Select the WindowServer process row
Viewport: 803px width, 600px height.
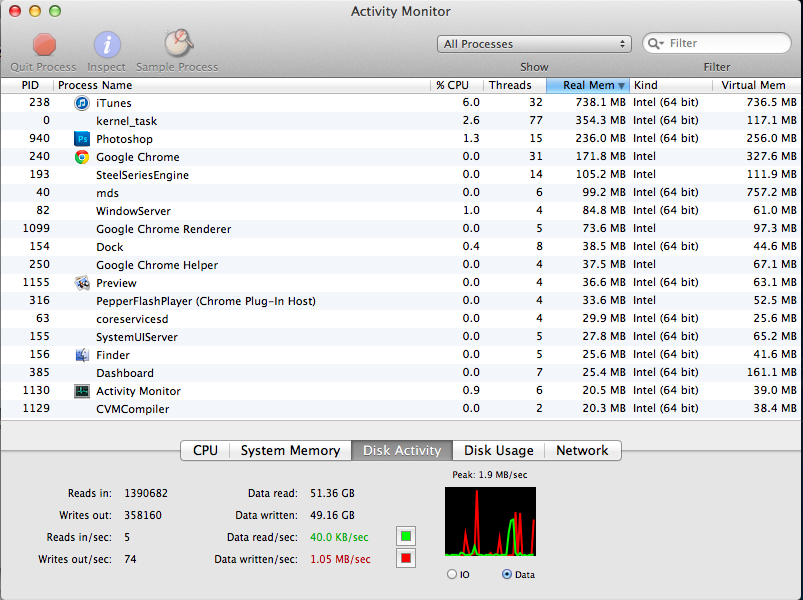(402, 211)
